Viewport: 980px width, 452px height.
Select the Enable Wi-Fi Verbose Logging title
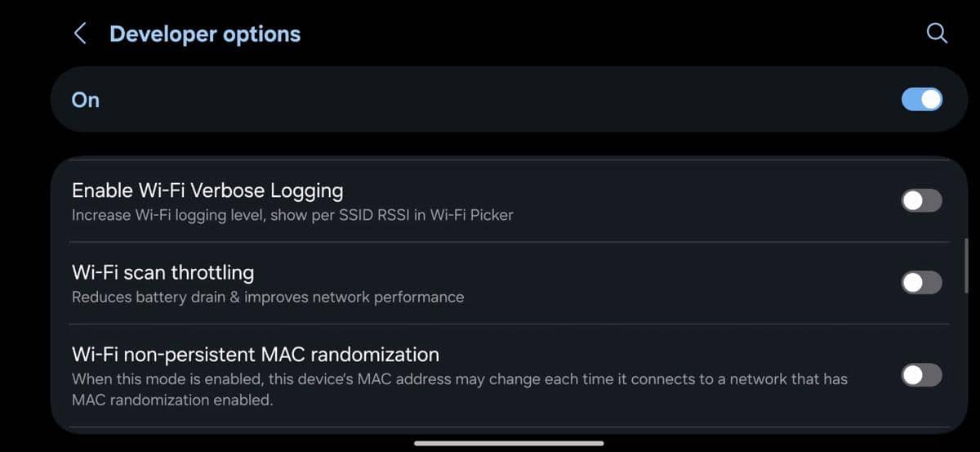[x=207, y=190]
